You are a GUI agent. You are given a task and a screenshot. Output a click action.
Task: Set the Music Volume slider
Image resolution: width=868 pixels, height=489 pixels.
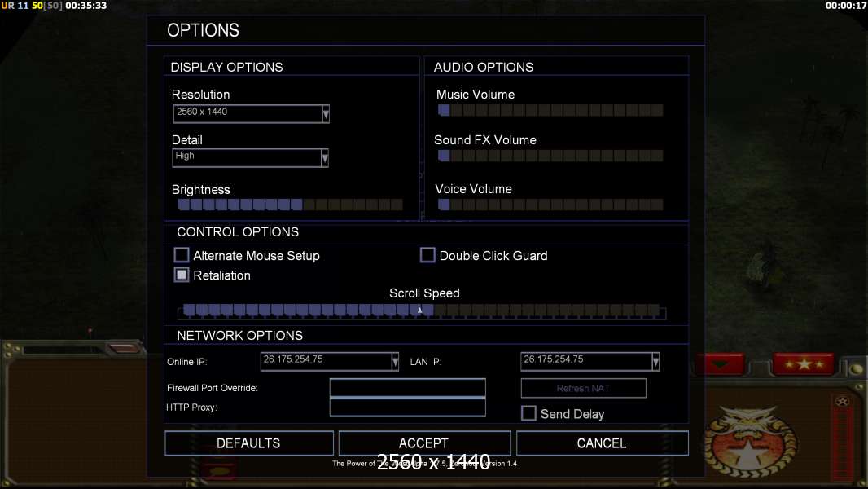pyautogui.click(x=550, y=110)
